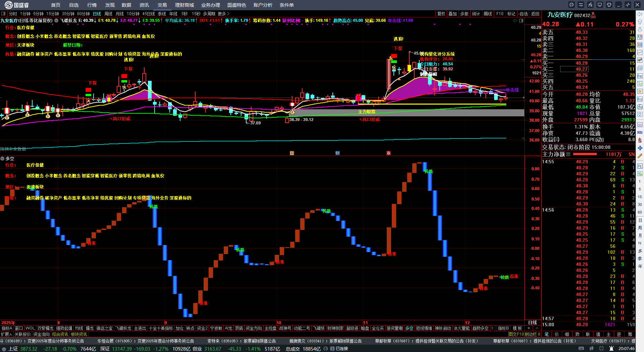Click the F12 icon in right sidebar
644x352 pixels.
pyautogui.click(x=640, y=99)
